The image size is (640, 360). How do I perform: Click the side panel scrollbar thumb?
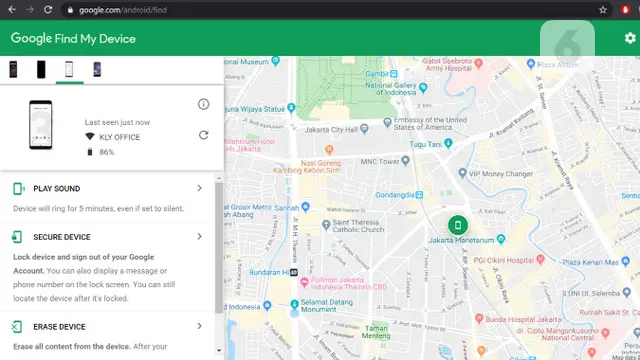[219, 248]
